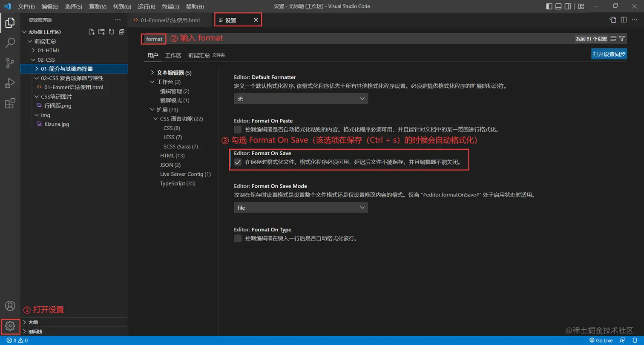Screen dimensions: 644x345
Task: Open the 终端(T) menu
Action: click(171, 6)
